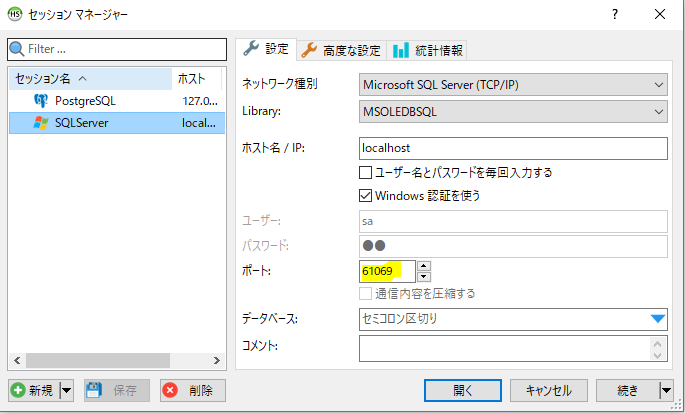
Task: Click the HeidiSQL app icon in title bar
Action: [15, 14]
